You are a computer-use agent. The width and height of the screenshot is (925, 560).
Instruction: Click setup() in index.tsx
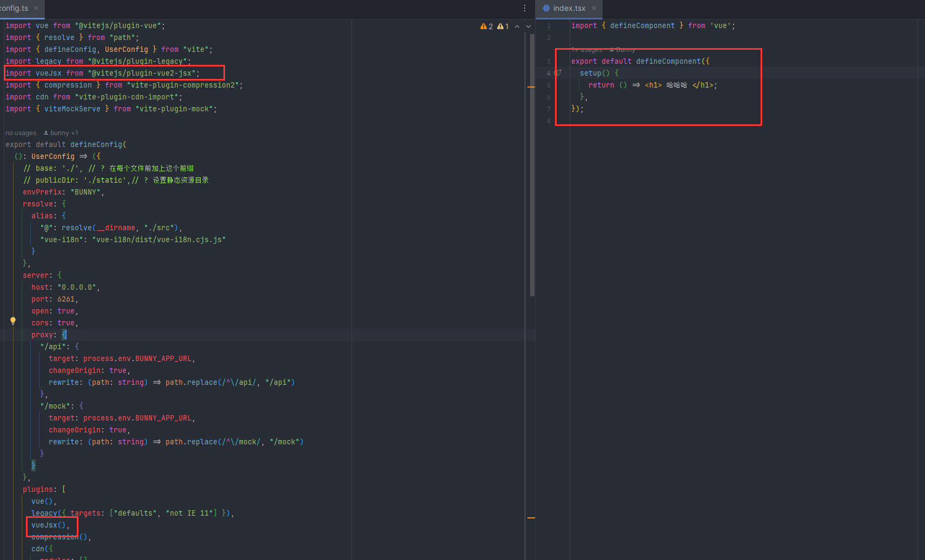click(x=595, y=74)
